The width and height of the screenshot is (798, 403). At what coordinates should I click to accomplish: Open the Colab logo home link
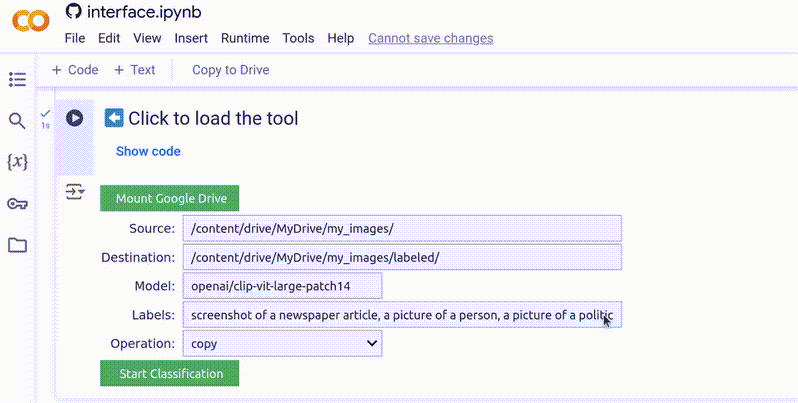(29, 23)
